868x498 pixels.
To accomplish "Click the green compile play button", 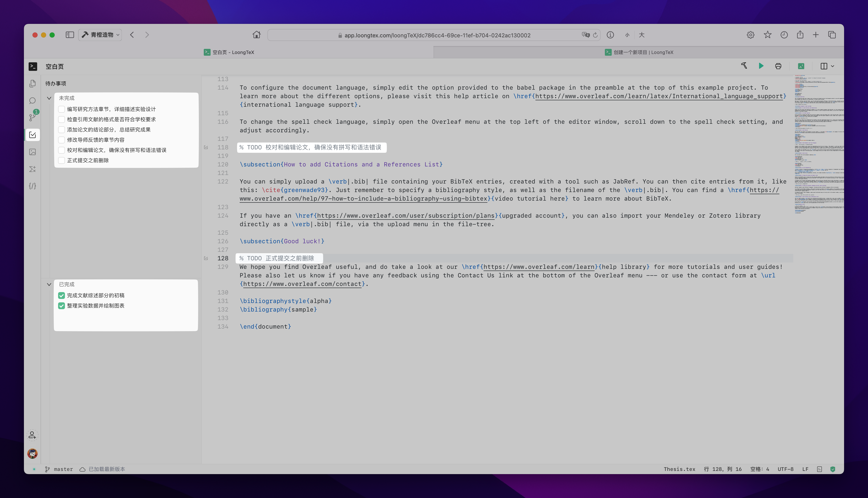I will point(761,66).
